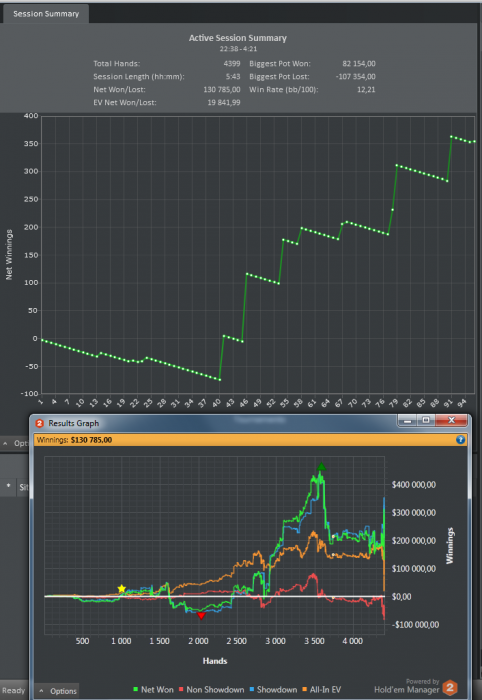
Task: Maximize the Results Graph window
Action: point(426,421)
